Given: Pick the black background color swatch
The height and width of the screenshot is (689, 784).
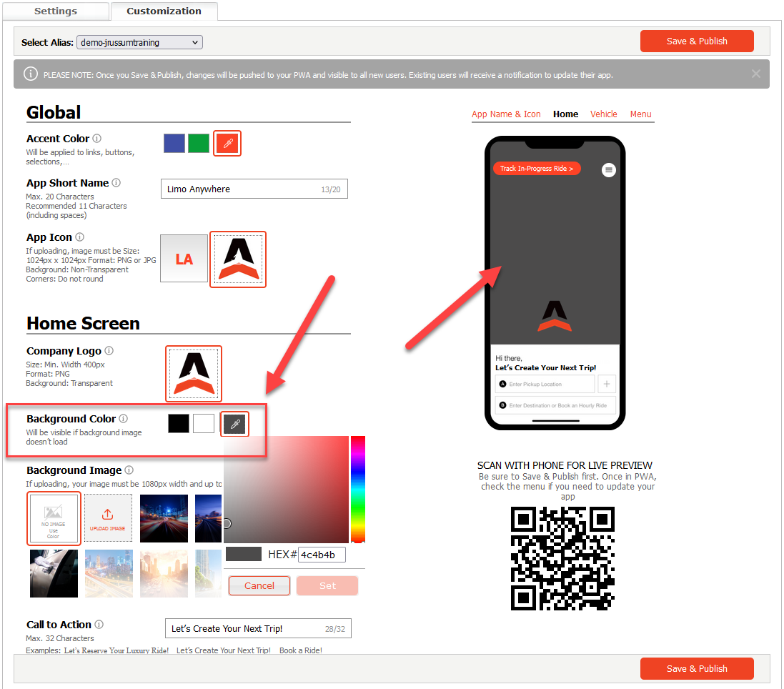Looking at the screenshot, I should [179, 423].
